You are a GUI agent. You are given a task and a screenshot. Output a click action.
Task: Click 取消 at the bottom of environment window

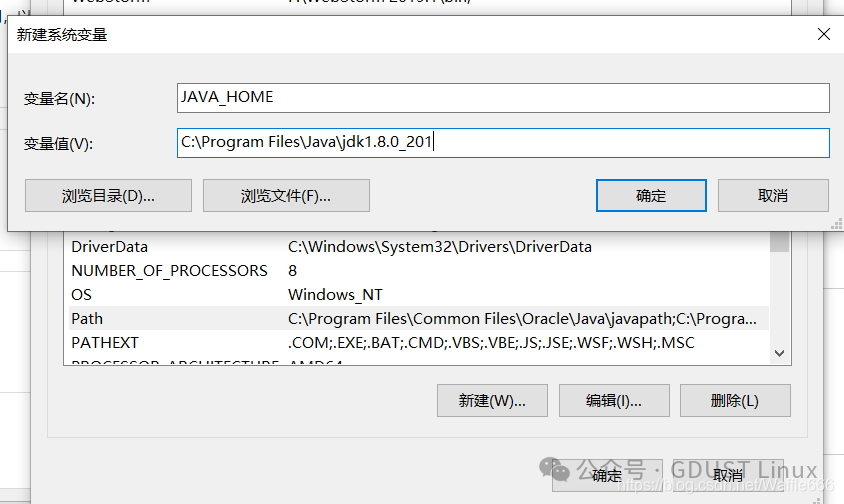(x=727, y=474)
